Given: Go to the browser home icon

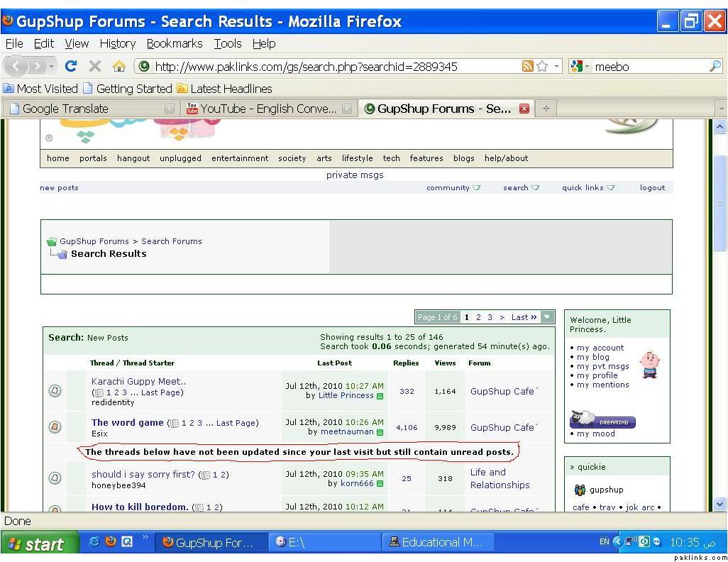Looking at the screenshot, I should pyautogui.click(x=118, y=67).
